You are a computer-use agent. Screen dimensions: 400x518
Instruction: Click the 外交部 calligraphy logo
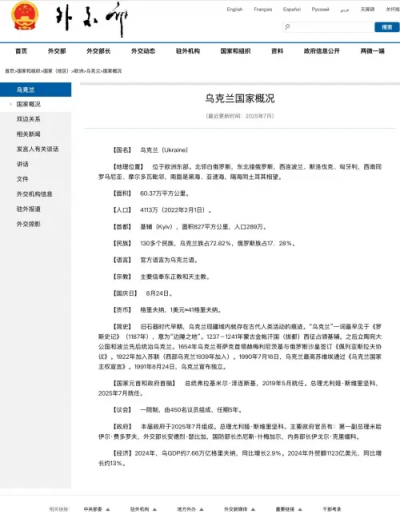tap(91, 19)
